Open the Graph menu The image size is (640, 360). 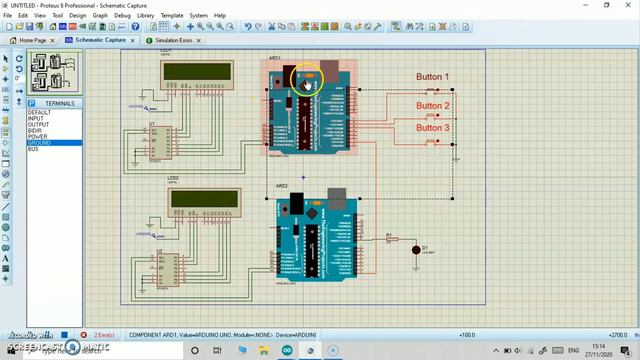click(x=100, y=16)
